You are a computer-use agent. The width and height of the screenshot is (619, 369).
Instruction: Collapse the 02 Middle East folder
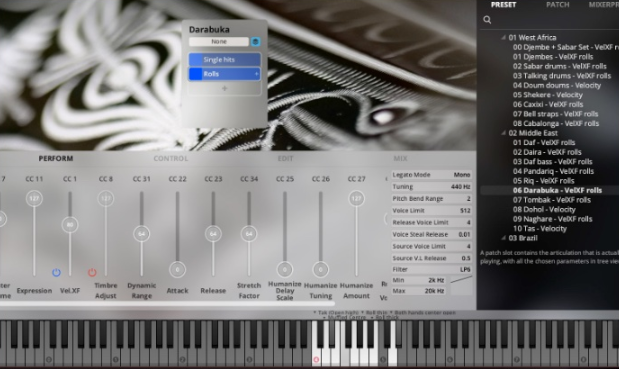pyautogui.click(x=503, y=133)
